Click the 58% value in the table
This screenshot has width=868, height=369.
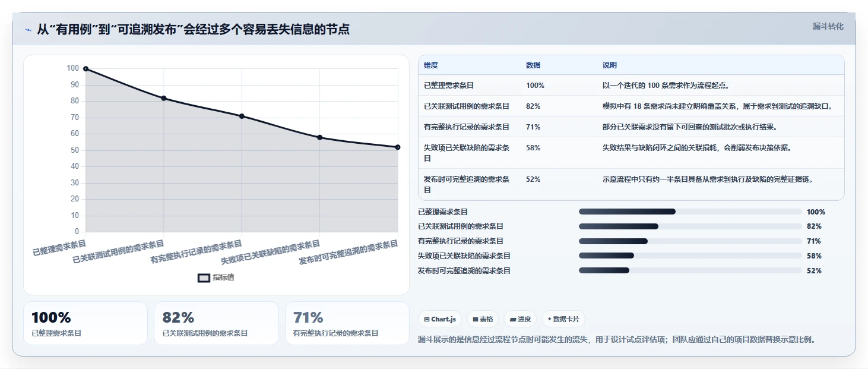click(533, 148)
